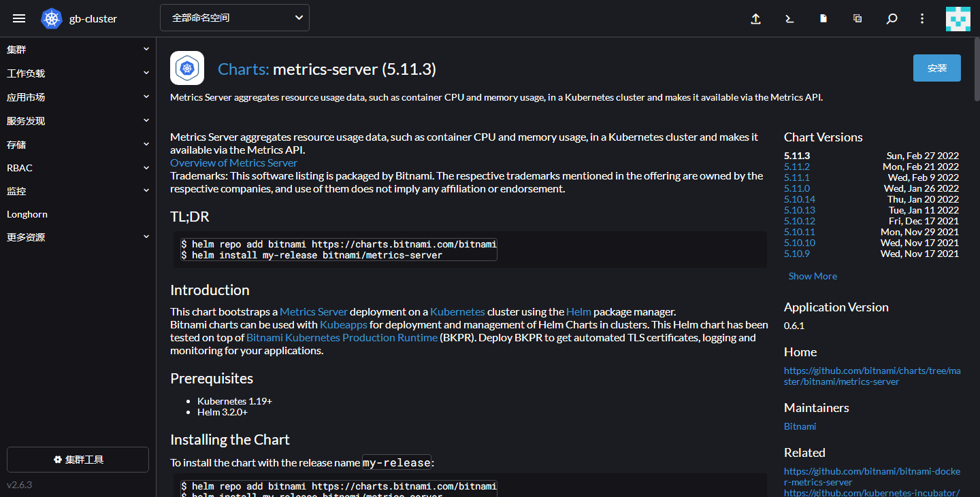980x497 pixels.
Task: Select chart version 5.10.12
Action: [800, 221]
